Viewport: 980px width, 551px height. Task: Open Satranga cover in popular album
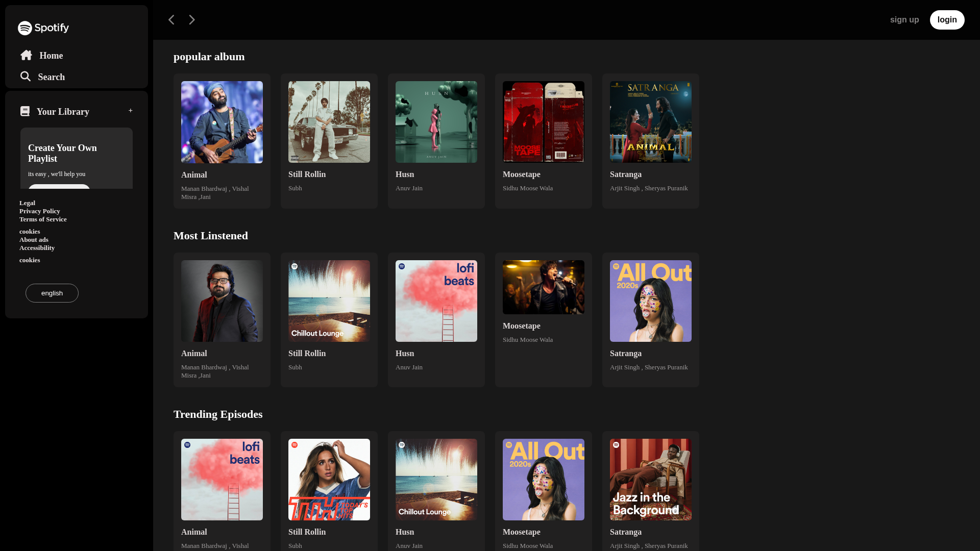651,122
